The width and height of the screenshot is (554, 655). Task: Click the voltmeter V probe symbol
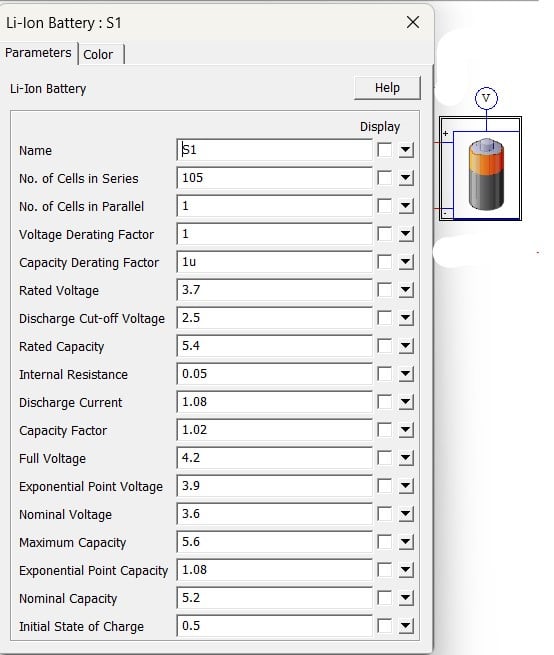486,99
